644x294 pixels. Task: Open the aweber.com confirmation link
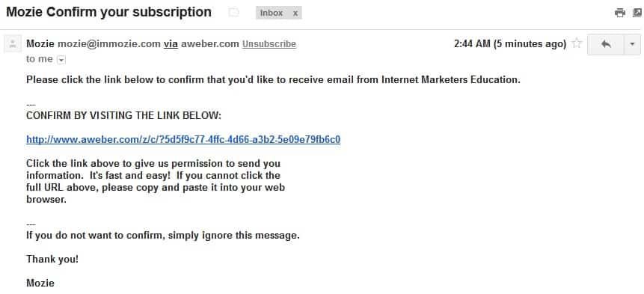(183, 140)
